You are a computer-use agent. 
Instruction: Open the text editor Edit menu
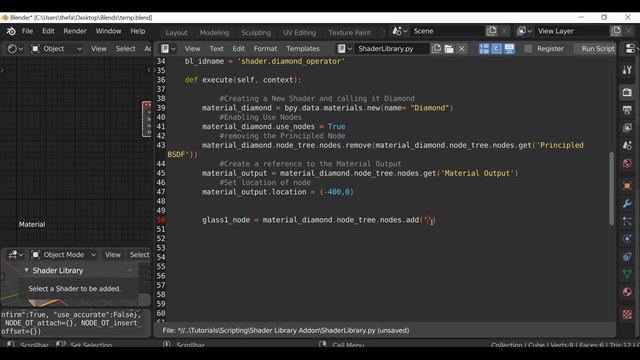pyautogui.click(x=238, y=49)
